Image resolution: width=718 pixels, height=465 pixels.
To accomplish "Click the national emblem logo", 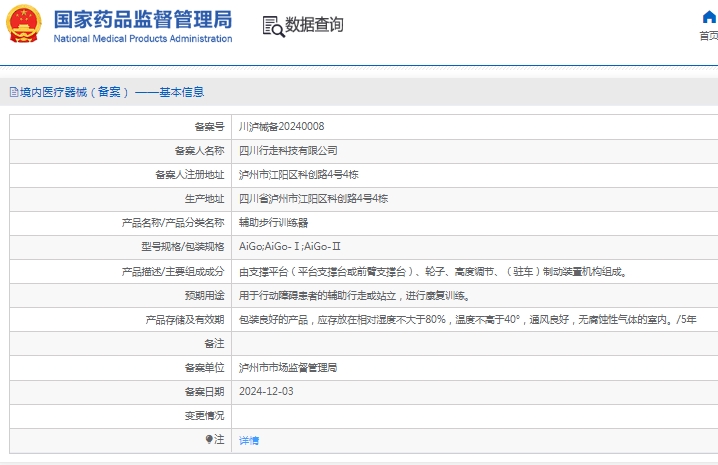I will coord(24,24).
